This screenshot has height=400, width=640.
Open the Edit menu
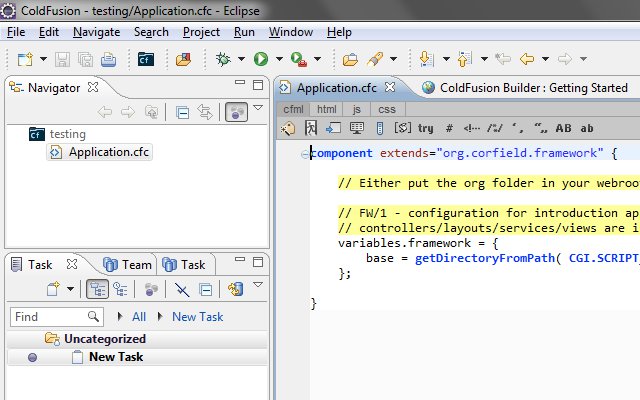(49, 32)
